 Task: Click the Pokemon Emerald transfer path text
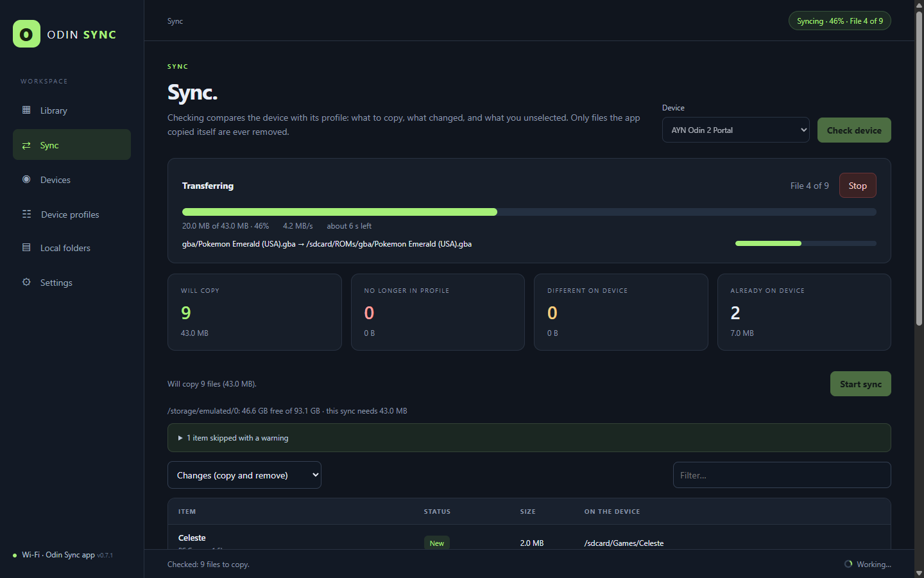coord(327,244)
